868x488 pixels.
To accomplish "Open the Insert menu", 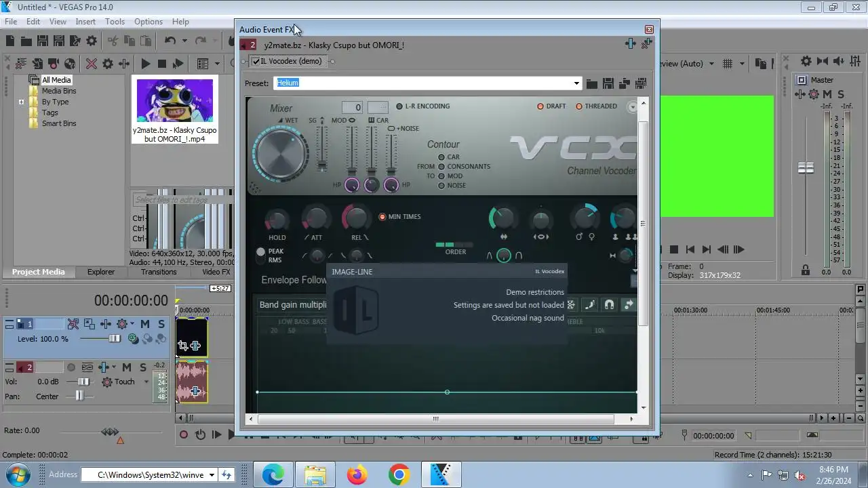I will coord(85,22).
